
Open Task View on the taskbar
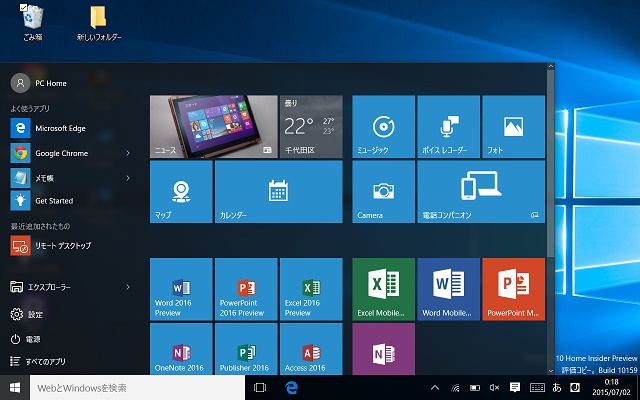pos(260,387)
